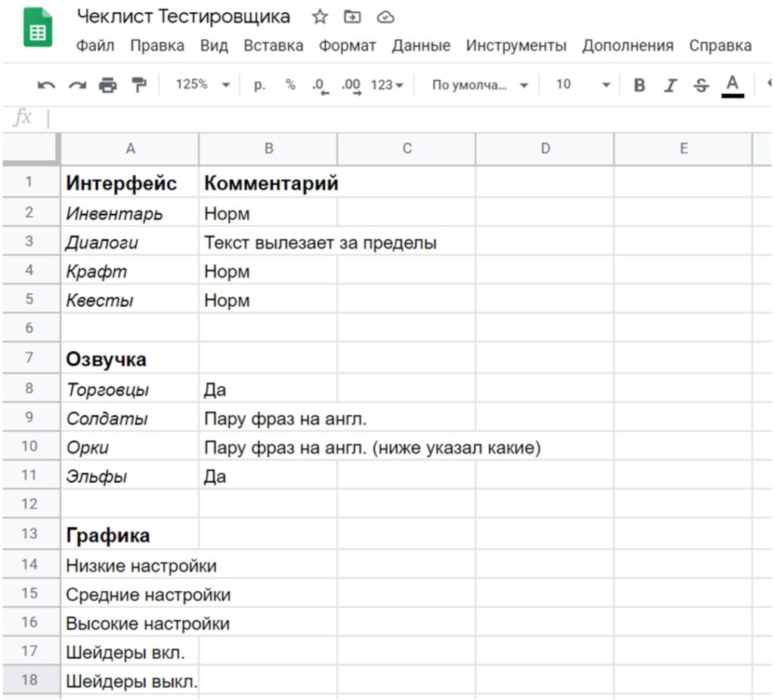This screenshot has height=700, width=774.
Task: Open the text color picker
Action: click(x=732, y=86)
